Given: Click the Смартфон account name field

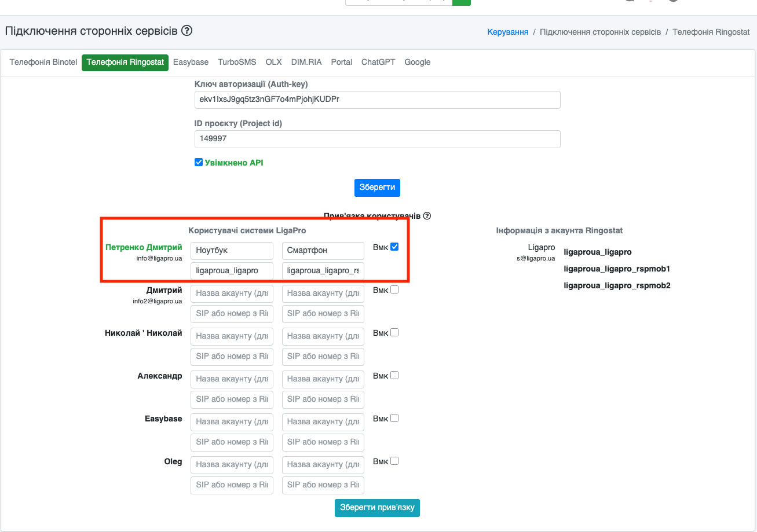Looking at the screenshot, I should point(323,251).
